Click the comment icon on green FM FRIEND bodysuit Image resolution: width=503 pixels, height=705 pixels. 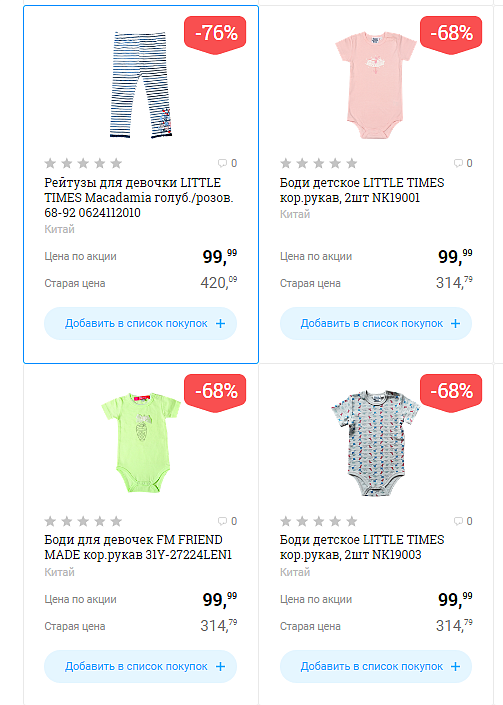[x=222, y=521]
